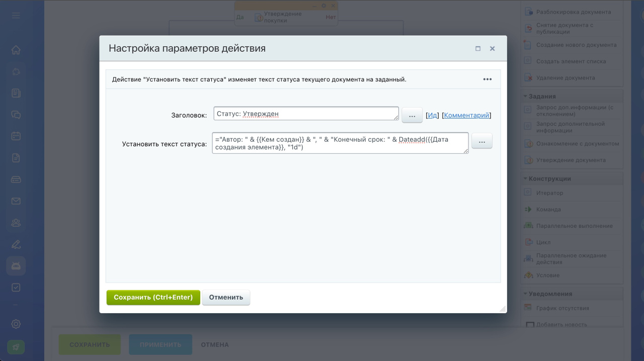
Task: Open the hamburger menu in left sidebar
Action: click(16, 16)
